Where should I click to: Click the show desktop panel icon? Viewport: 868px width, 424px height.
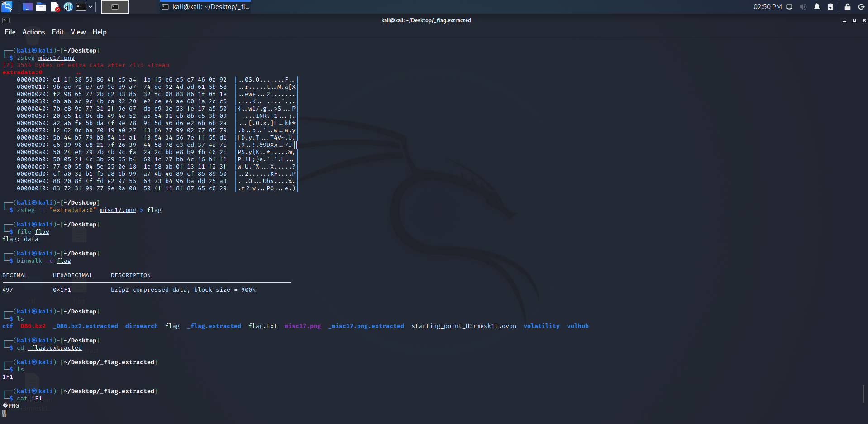click(27, 7)
